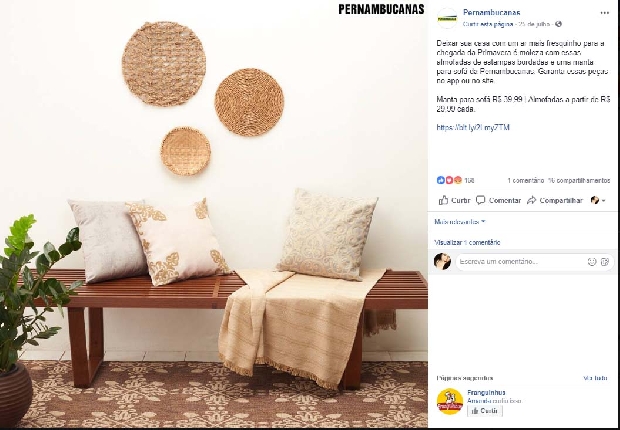Share the post via Compartilhar arrow
Viewport: 620px width, 430px height.
[555, 200]
